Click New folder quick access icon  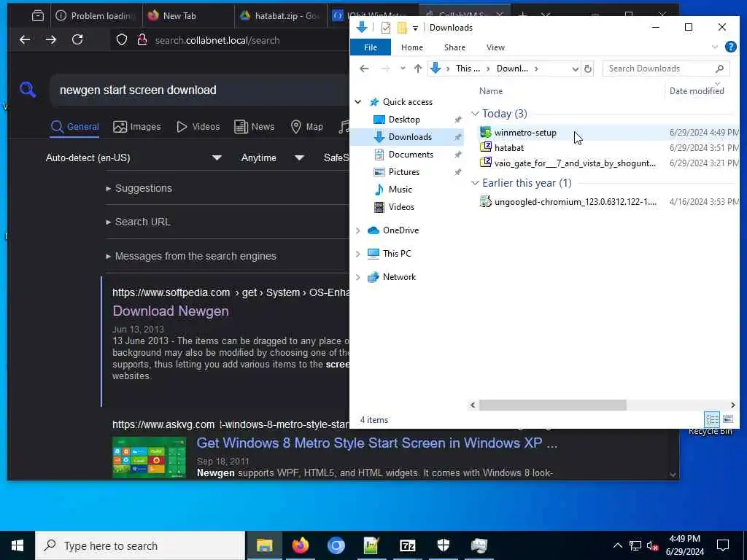pos(402,28)
